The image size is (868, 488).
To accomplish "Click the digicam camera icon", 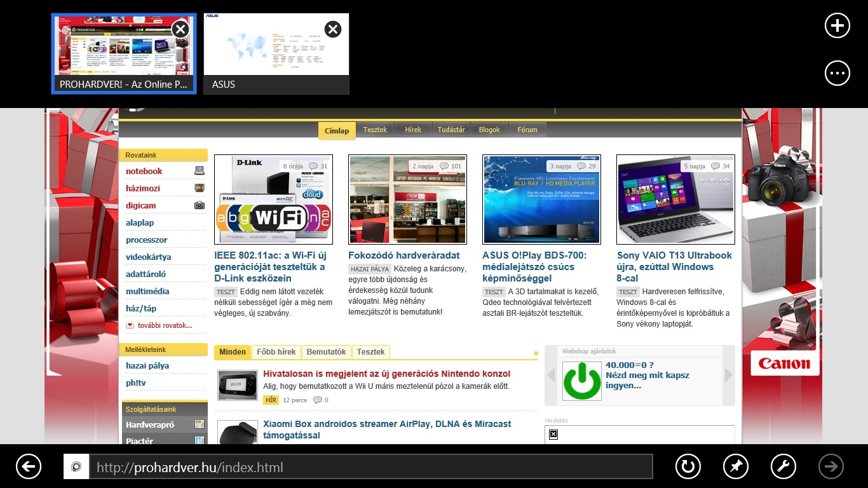I will (200, 205).
